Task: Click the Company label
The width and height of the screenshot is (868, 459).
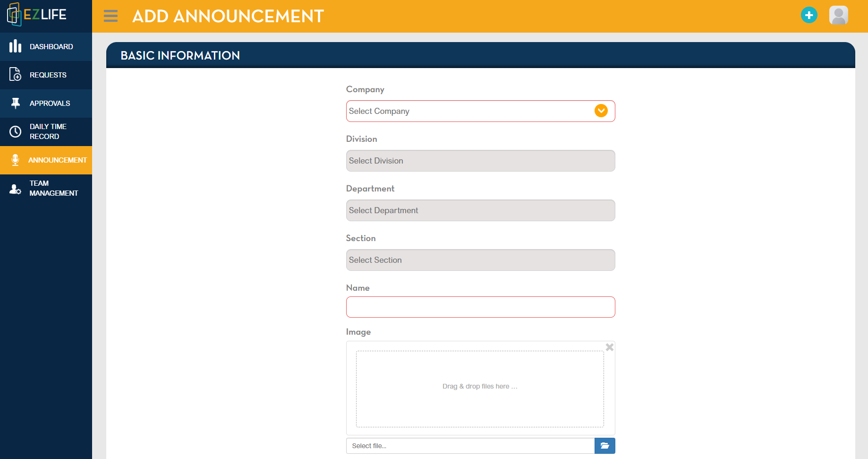Action: [365, 89]
